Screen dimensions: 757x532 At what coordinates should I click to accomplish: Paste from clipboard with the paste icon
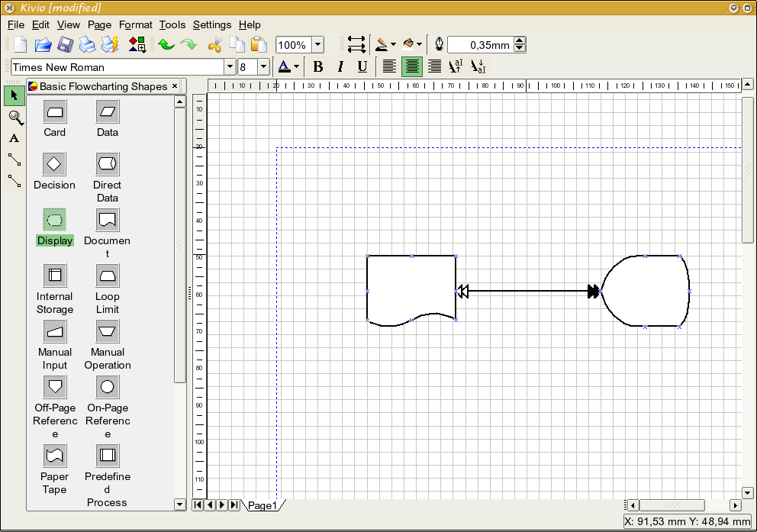pos(259,45)
